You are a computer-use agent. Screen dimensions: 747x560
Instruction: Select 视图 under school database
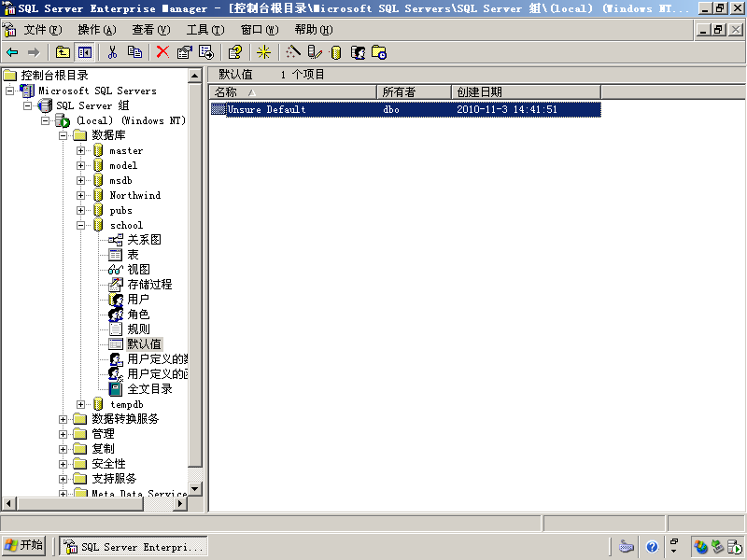[138, 270]
